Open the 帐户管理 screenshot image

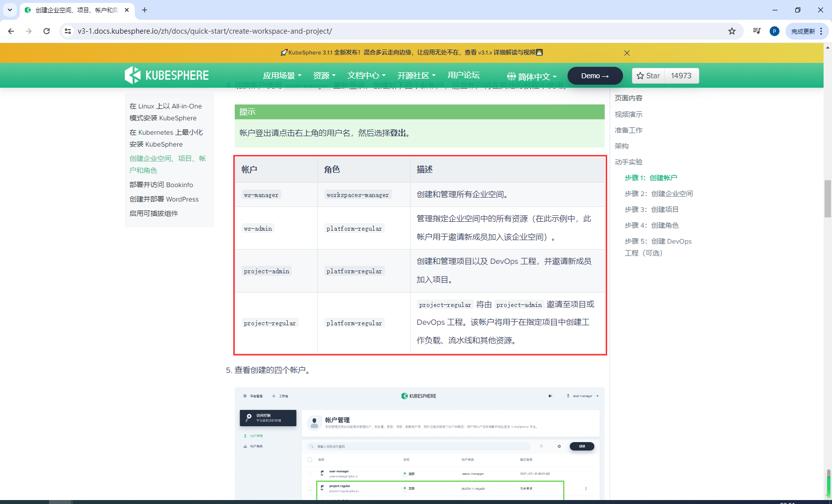(419, 443)
